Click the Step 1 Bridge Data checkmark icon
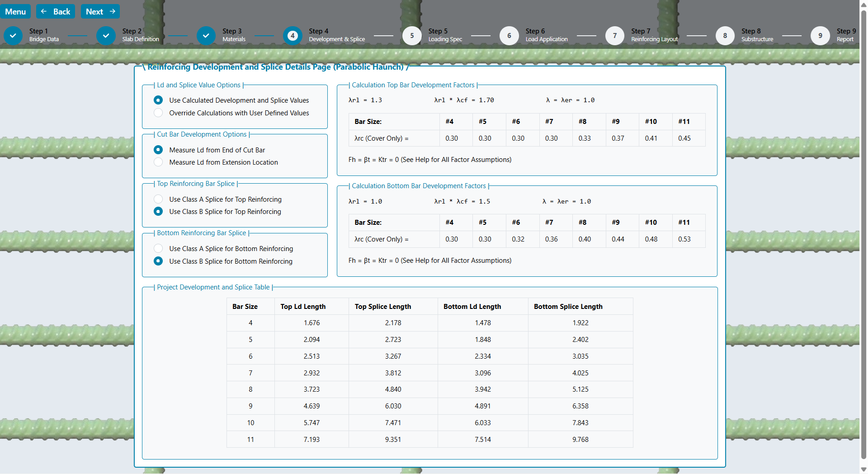This screenshot has height=474, width=868. [13, 36]
